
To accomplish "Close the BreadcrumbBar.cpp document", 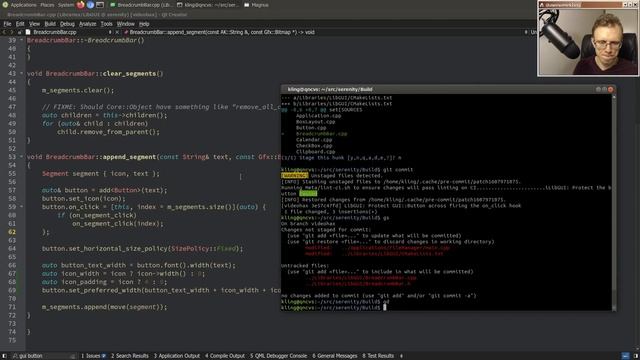I will tap(117, 32).
